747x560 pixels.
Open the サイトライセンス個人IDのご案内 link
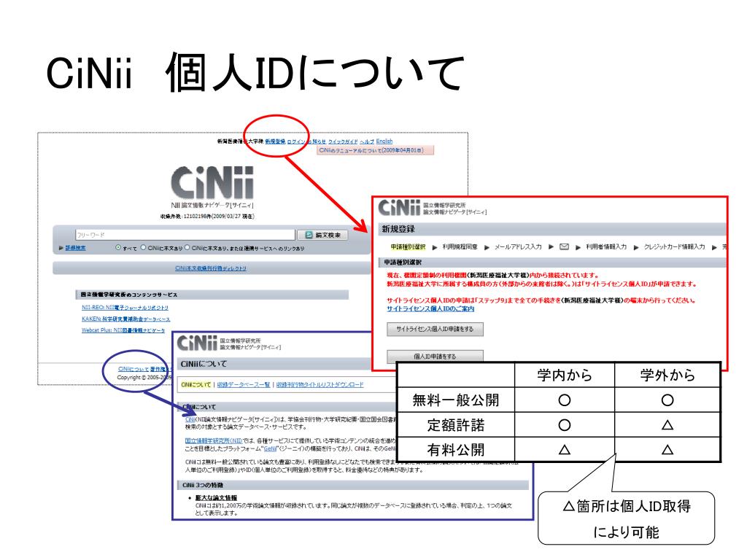(x=430, y=308)
